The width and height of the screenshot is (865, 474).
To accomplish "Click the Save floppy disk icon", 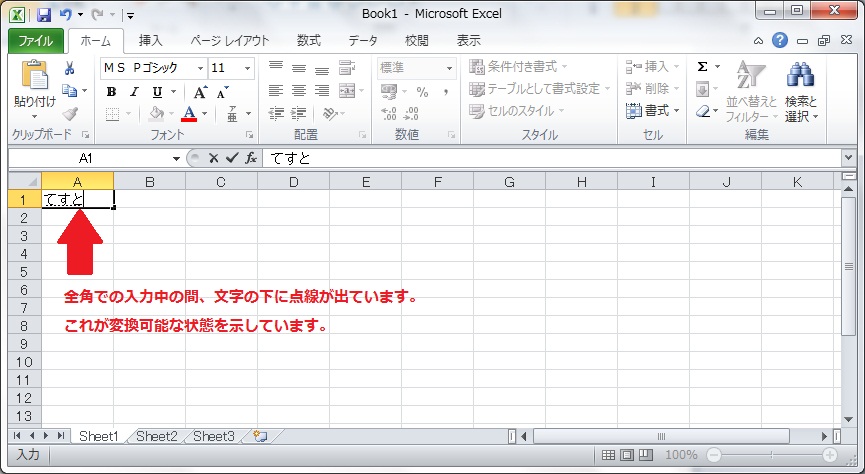I will pyautogui.click(x=44, y=14).
